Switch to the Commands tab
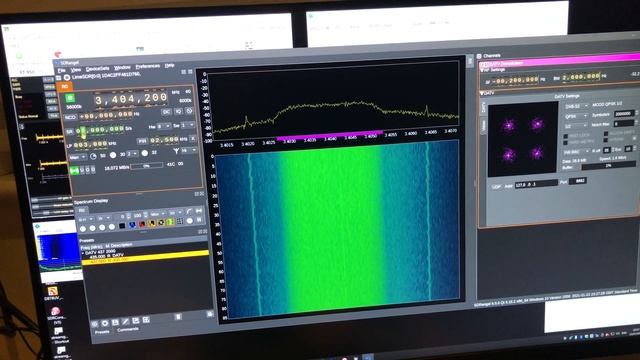This screenshot has width=640, height=360. pos(128,329)
